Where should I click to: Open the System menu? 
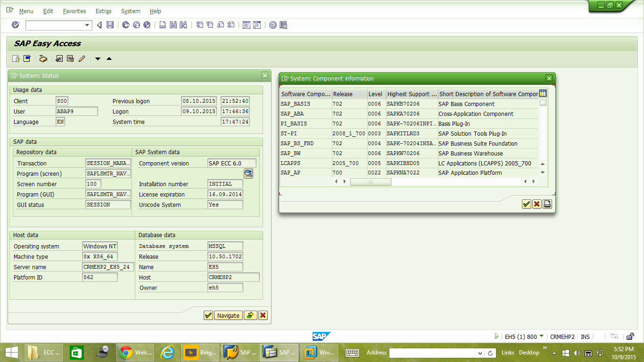(x=131, y=11)
